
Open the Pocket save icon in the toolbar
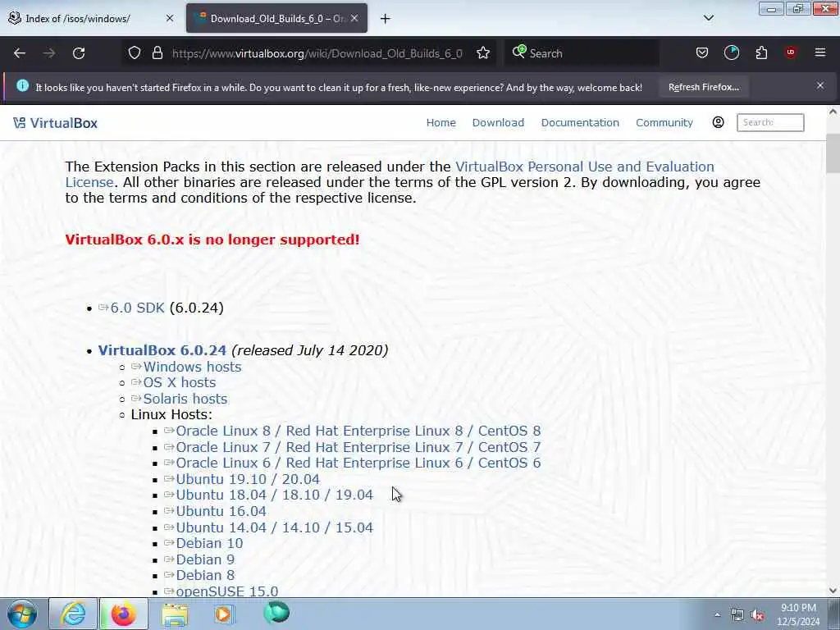point(702,53)
